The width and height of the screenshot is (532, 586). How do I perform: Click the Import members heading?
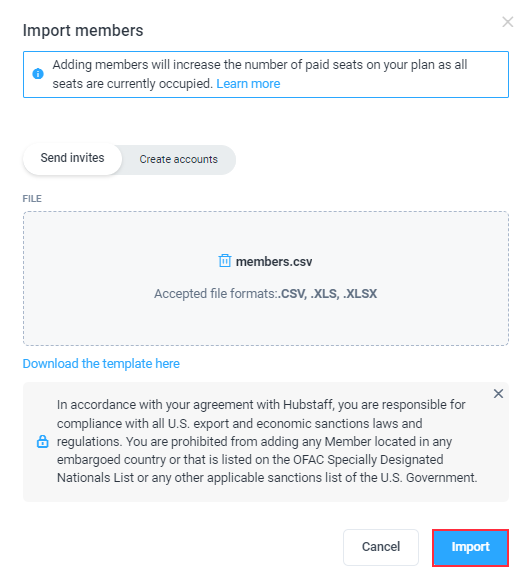pyautogui.click(x=83, y=31)
